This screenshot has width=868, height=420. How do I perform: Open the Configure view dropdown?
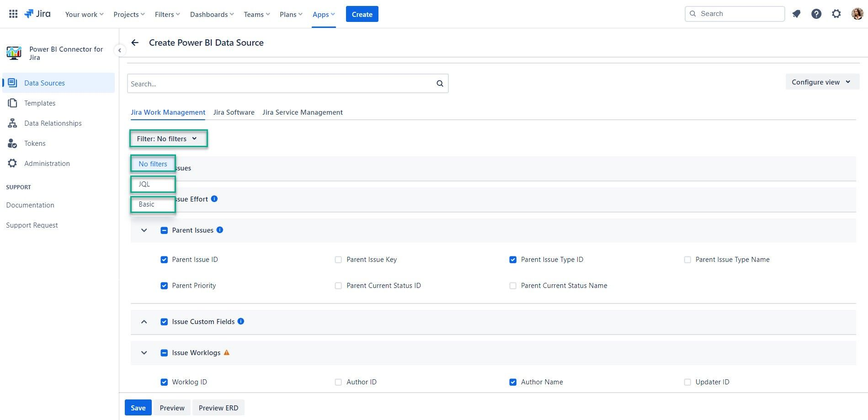click(x=822, y=82)
